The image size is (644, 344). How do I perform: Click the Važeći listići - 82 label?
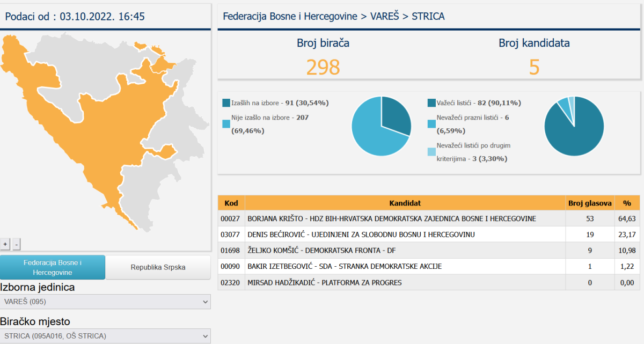click(x=479, y=103)
